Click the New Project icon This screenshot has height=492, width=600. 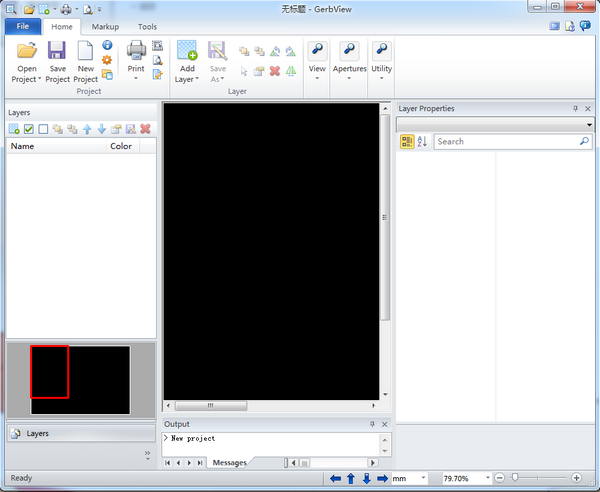[86, 52]
